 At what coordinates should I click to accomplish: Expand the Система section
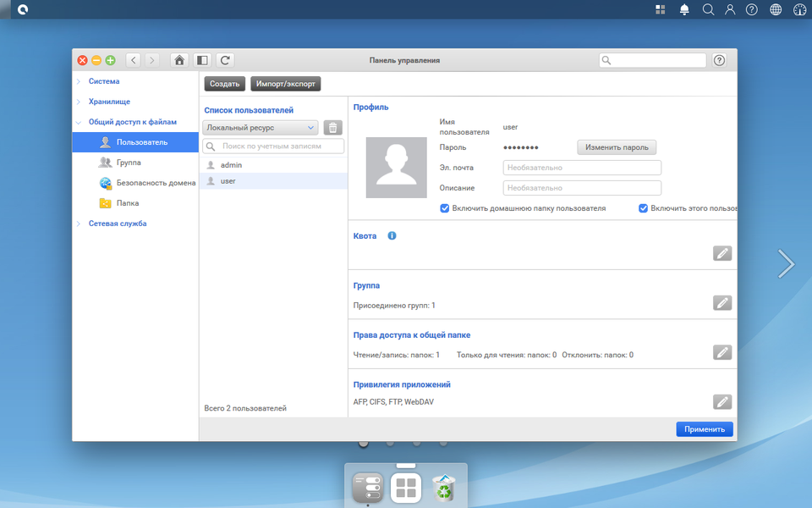pyautogui.click(x=103, y=81)
